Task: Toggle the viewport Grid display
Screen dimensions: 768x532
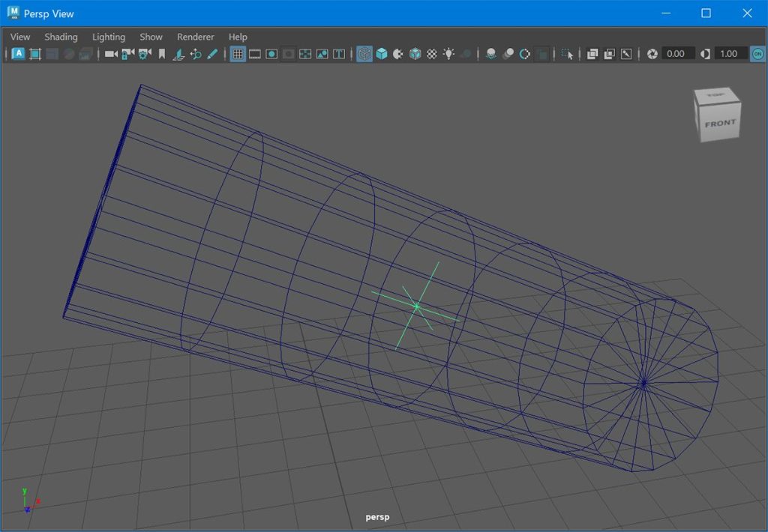Action: [238, 54]
